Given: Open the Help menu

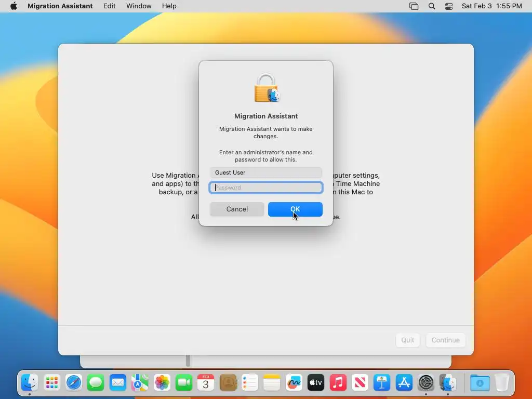Looking at the screenshot, I should pos(169,6).
